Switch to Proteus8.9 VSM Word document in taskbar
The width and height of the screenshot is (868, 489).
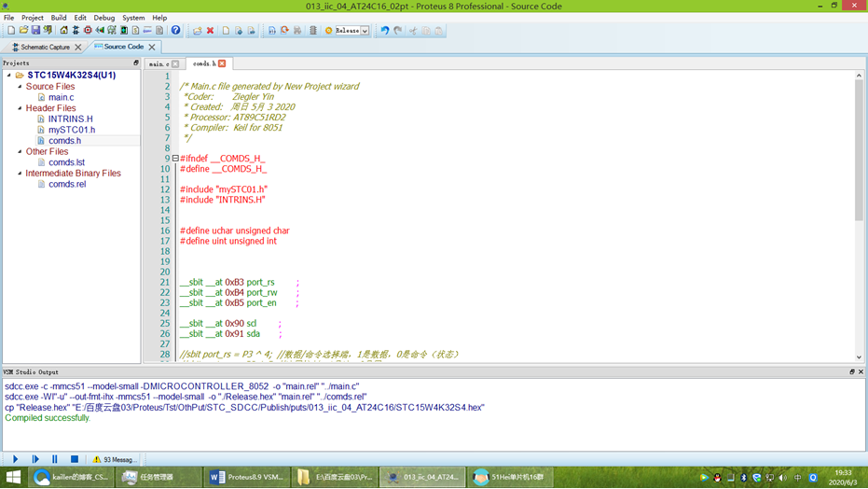click(x=247, y=477)
